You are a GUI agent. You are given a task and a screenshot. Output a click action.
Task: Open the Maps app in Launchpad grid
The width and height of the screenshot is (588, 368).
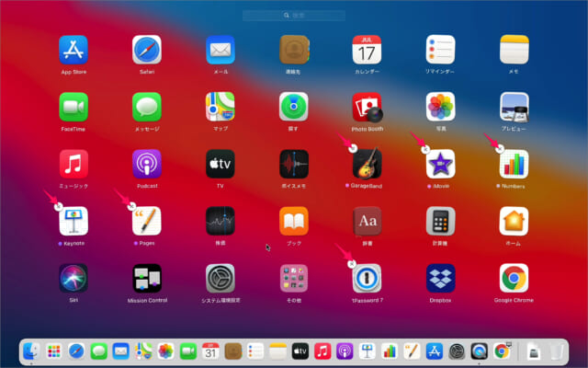tap(220, 107)
